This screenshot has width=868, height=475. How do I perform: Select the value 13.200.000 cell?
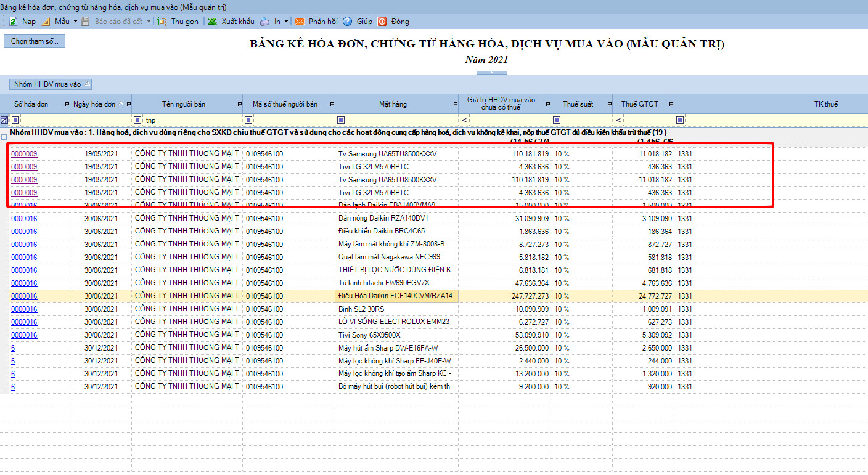(505, 374)
